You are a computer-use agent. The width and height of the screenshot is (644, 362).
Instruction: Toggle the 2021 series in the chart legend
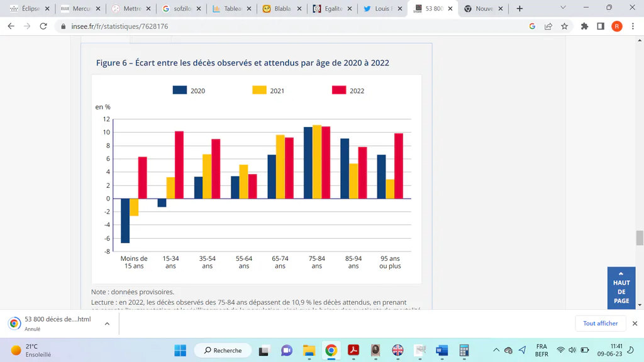268,90
